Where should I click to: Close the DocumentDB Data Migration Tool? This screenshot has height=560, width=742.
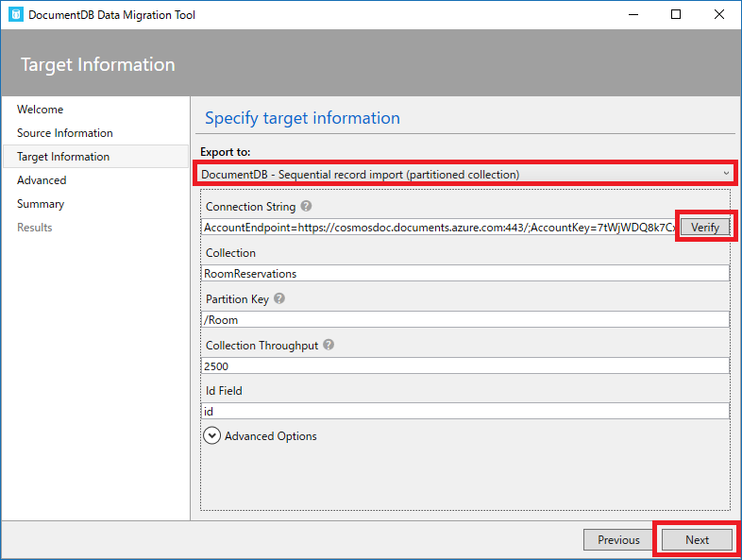[718, 14]
